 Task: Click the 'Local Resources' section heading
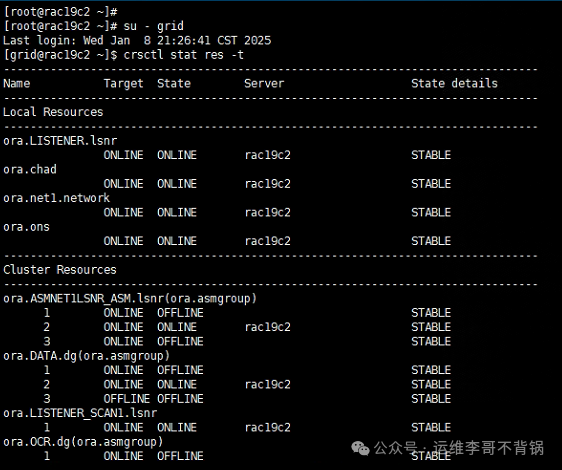(x=53, y=112)
